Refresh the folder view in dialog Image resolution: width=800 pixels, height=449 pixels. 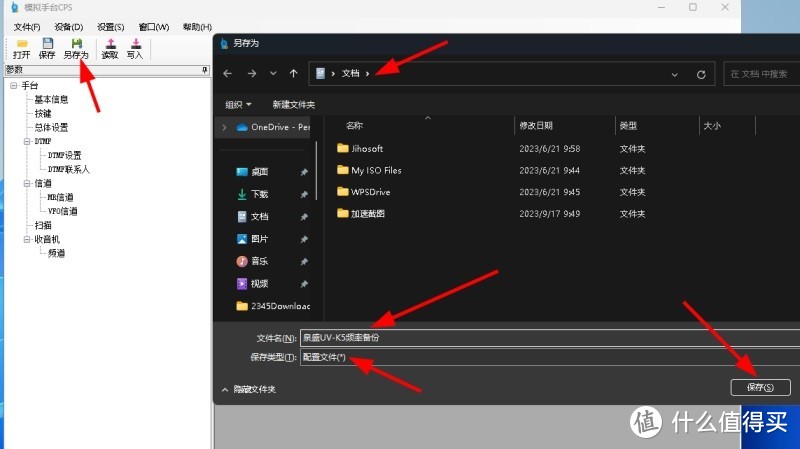tap(701, 74)
